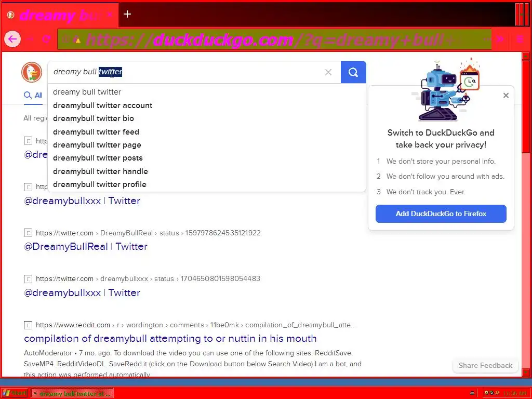This screenshot has width=532, height=399.
Task: Click the 'Switch to DuckDuckGo' promo heading
Action: (441, 139)
